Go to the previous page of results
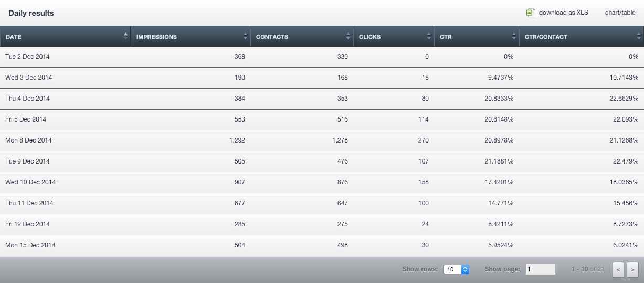This screenshot has height=283, width=644. 619,269
